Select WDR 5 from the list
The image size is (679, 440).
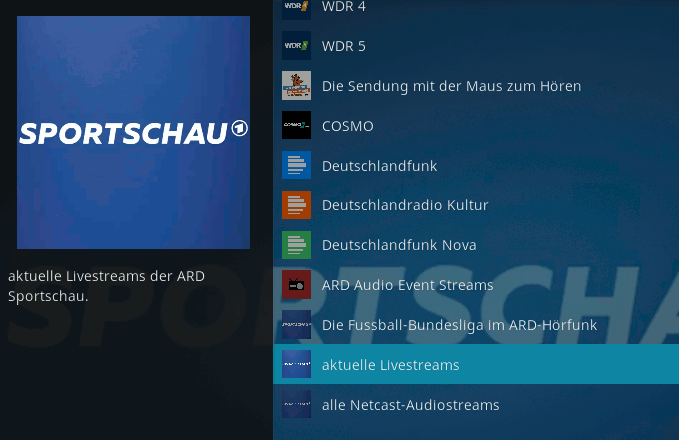(476, 46)
